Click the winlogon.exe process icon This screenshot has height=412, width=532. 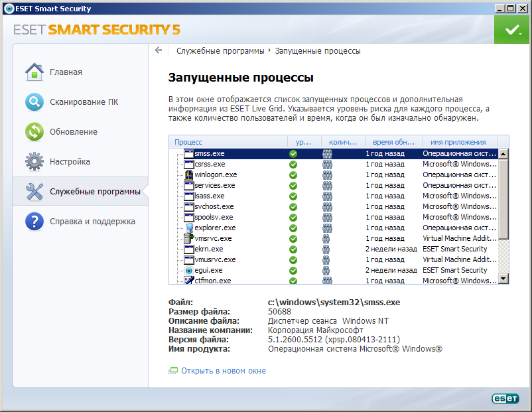[x=188, y=174]
